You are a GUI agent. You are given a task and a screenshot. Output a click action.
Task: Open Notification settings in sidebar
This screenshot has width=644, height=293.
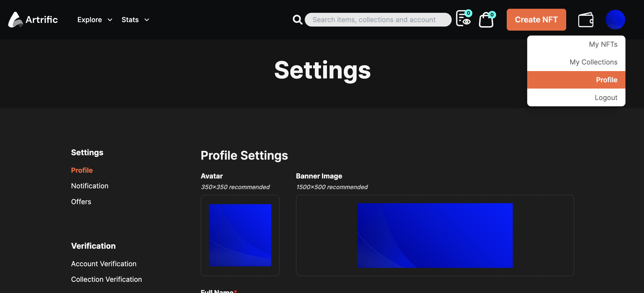click(x=90, y=186)
